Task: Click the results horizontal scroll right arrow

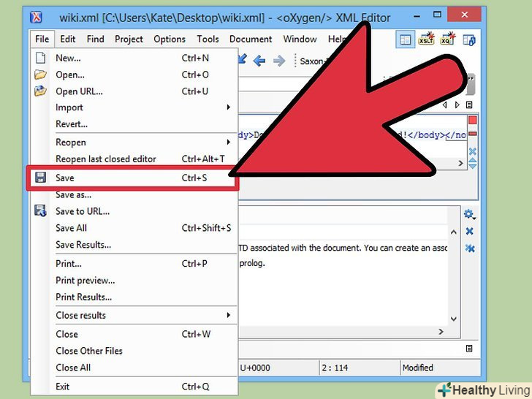Action: click(x=441, y=332)
